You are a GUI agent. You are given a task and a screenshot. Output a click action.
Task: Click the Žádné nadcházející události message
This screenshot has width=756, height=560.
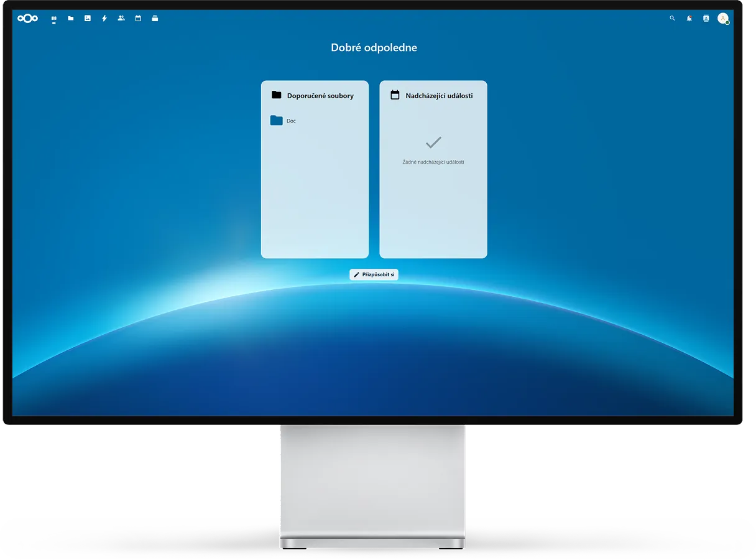[433, 162]
